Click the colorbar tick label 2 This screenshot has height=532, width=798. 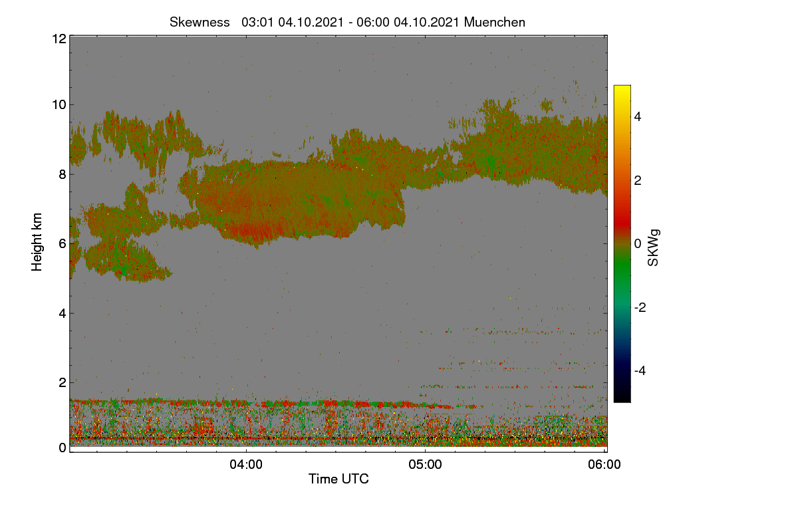638,180
